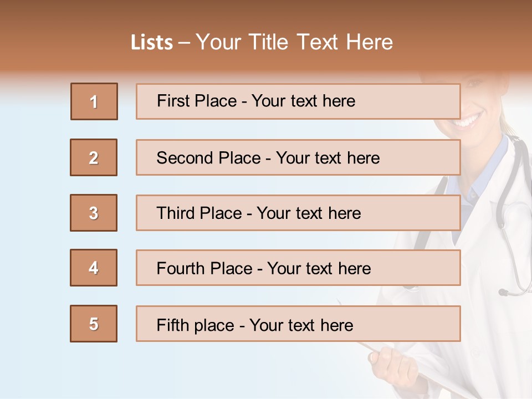Image resolution: width=532 pixels, height=399 pixels.
Task: Select the number 2 box
Action: point(94,157)
